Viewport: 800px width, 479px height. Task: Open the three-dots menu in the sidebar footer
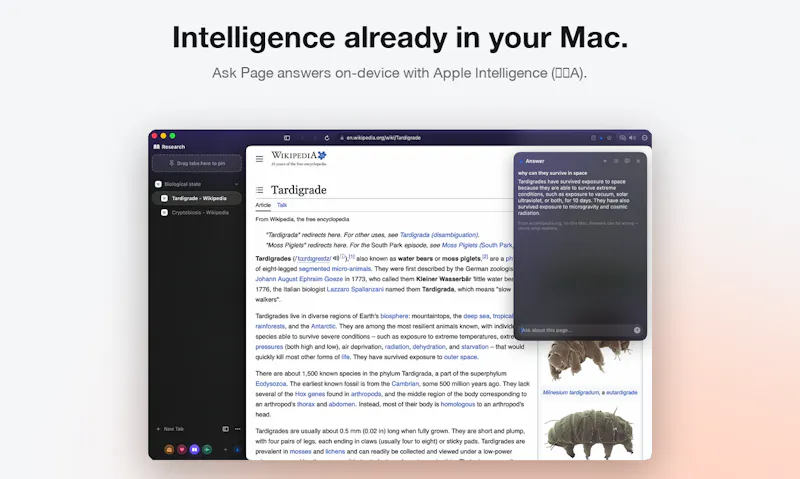coord(238,429)
